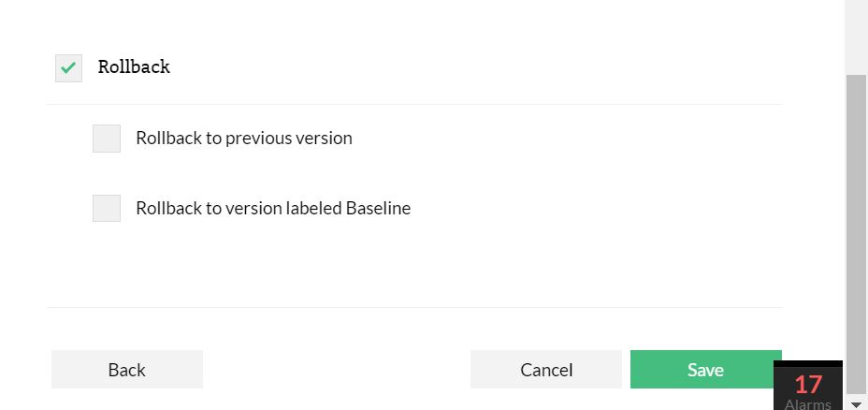Go Back to the previous step
This screenshot has width=868, height=410.
(x=126, y=370)
